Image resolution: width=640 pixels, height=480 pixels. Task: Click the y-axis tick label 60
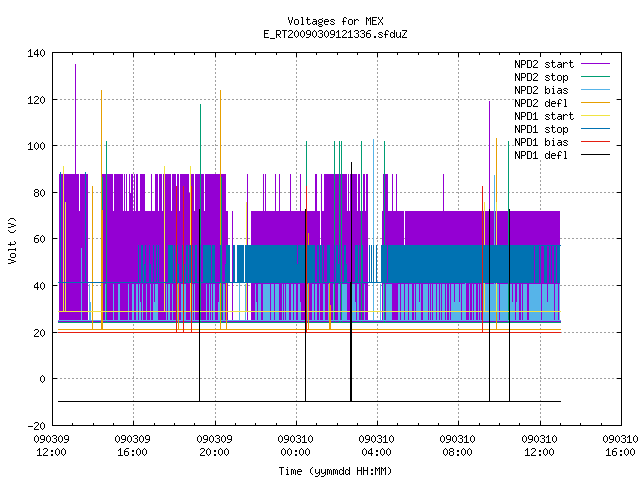click(39, 239)
